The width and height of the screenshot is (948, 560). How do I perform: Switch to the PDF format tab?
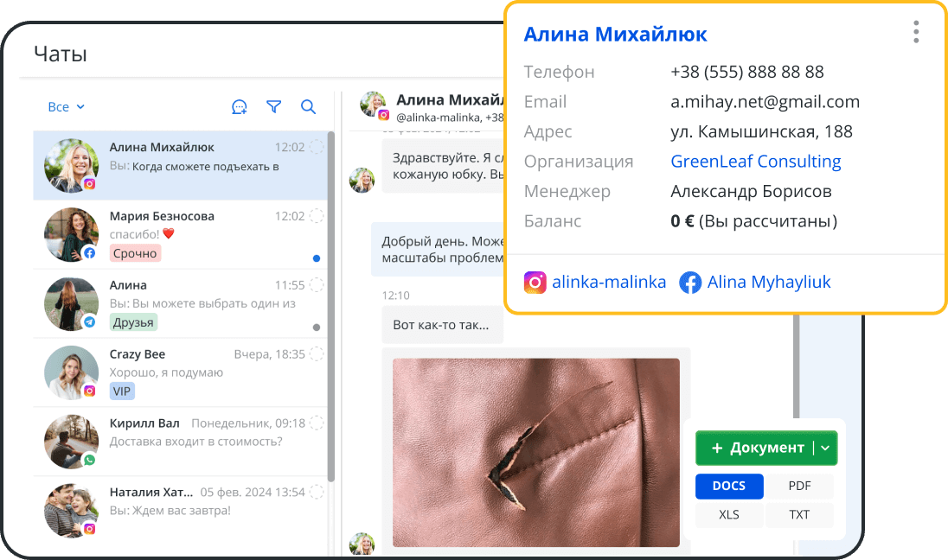click(x=799, y=486)
